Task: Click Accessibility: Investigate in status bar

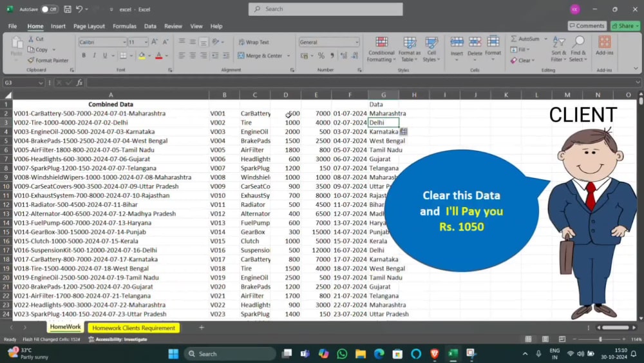Action: tap(118, 339)
